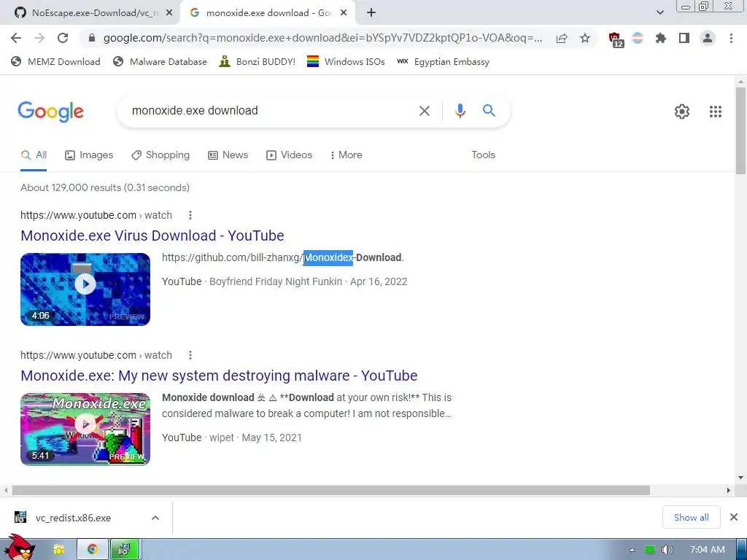Go back to the previous page
This screenshot has height=560, width=747.
16,38
